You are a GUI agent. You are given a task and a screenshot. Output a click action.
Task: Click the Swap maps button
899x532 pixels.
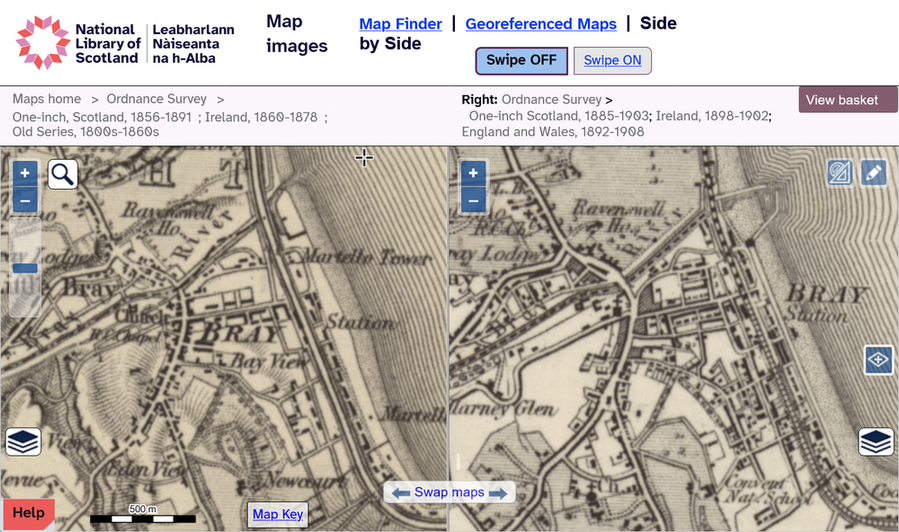(x=449, y=492)
